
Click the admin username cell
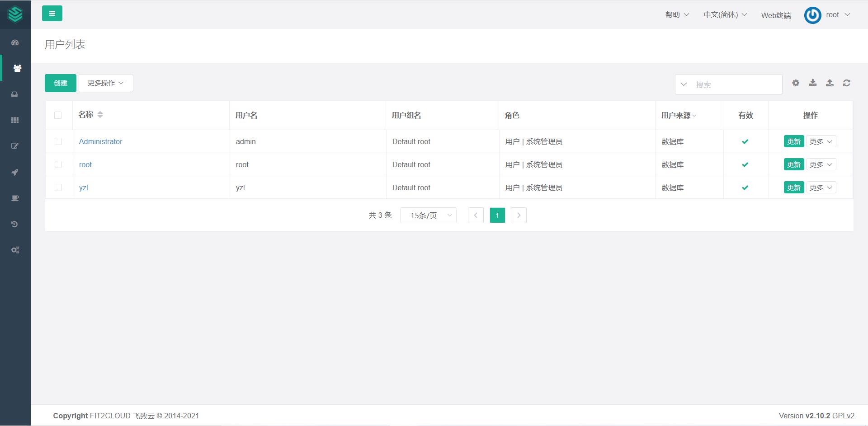click(x=246, y=141)
